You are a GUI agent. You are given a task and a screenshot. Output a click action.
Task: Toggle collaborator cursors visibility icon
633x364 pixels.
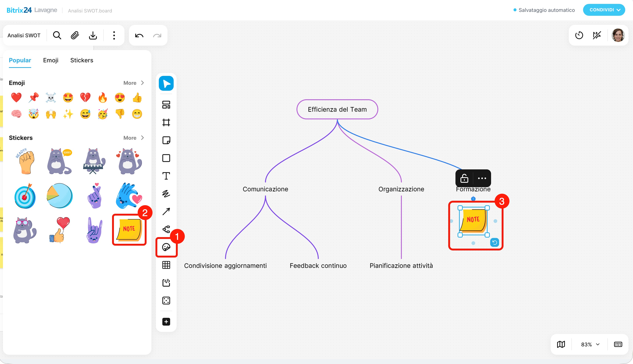[597, 35]
